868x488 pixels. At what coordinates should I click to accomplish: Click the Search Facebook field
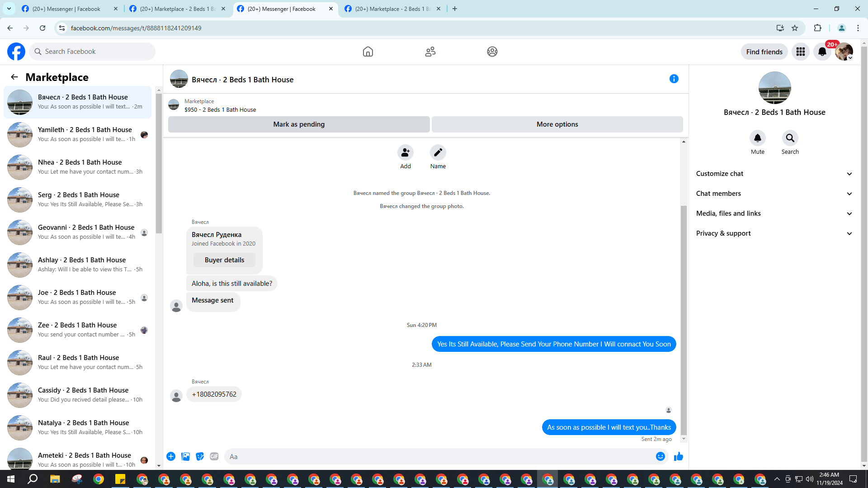point(92,52)
